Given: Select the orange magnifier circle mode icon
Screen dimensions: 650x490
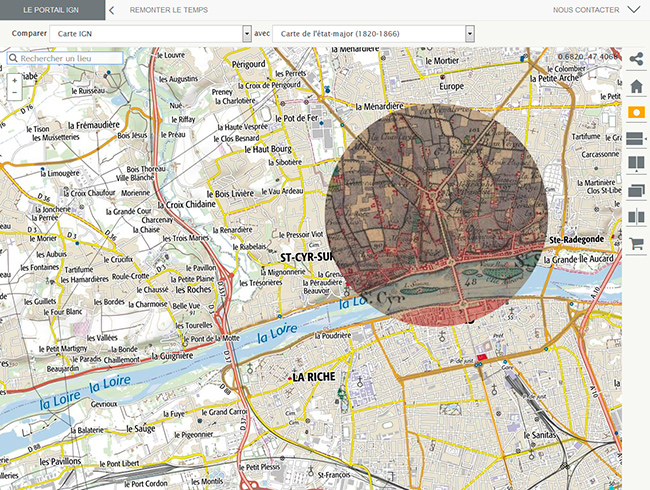Looking at the screenshot, I should [636, 112].
